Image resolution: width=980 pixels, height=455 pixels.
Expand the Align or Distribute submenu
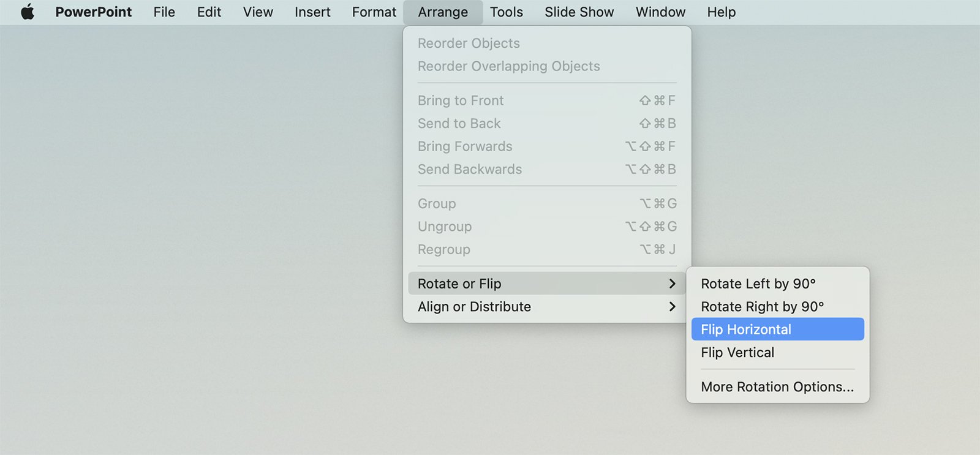pyautogui.click(x=474, y=307)
